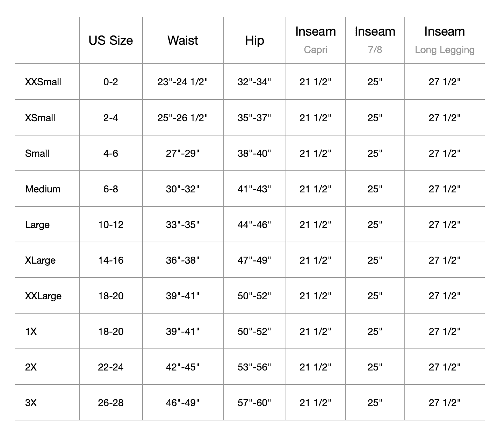Click the hip value 53"-56"

coord(254,367)
